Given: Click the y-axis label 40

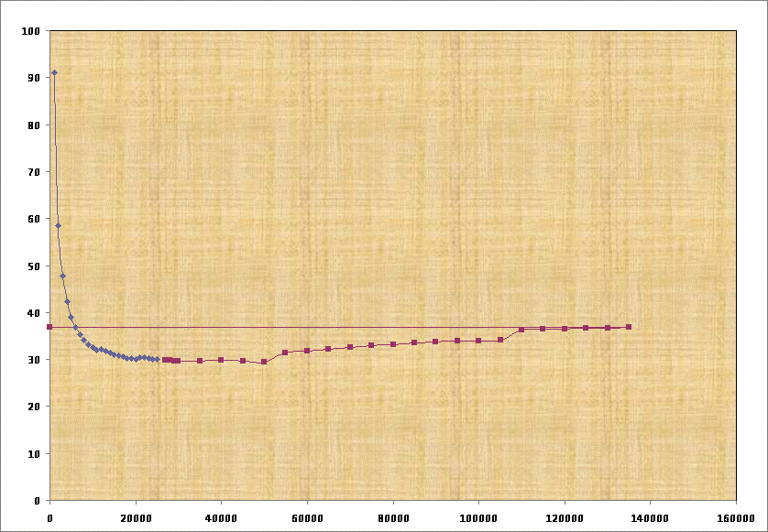Looking at the screenshot, I should pyautogui.click(x=33, y=313).
